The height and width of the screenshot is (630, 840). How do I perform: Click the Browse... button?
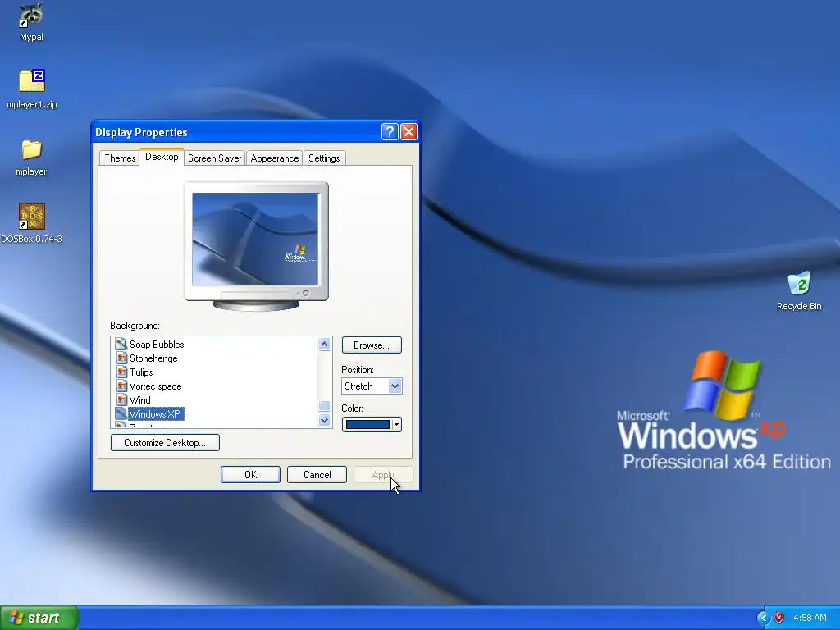coord(372,345)
